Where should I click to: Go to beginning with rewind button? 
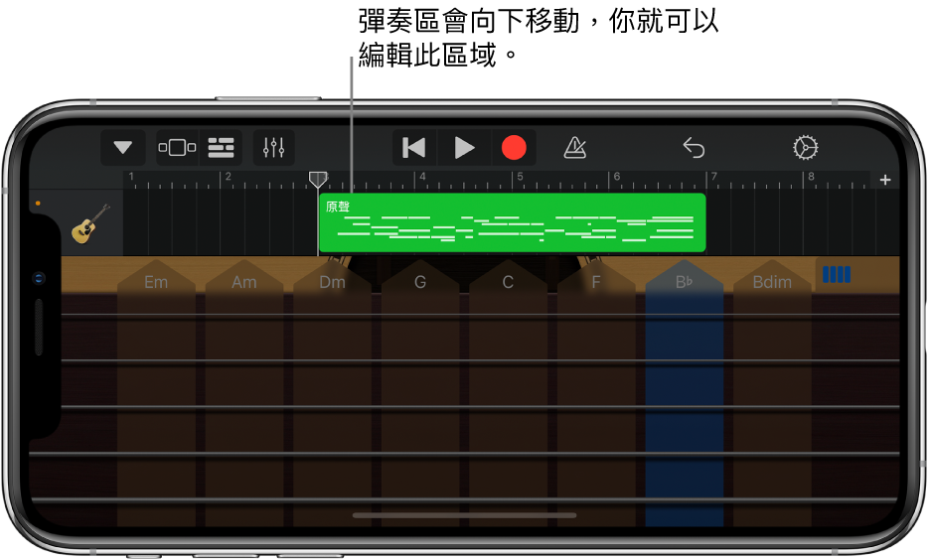tap(414, 148)
